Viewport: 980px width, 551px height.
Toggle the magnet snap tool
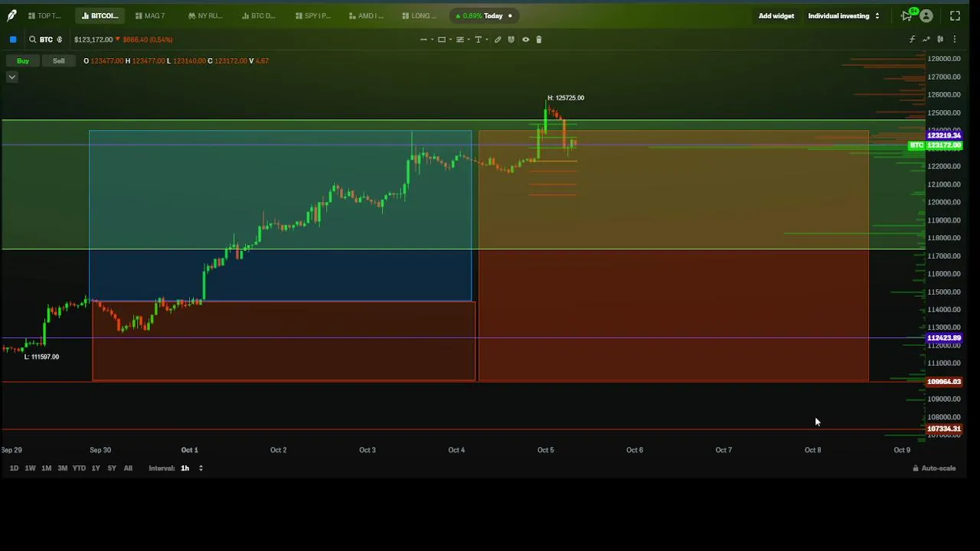click(511, 39)
